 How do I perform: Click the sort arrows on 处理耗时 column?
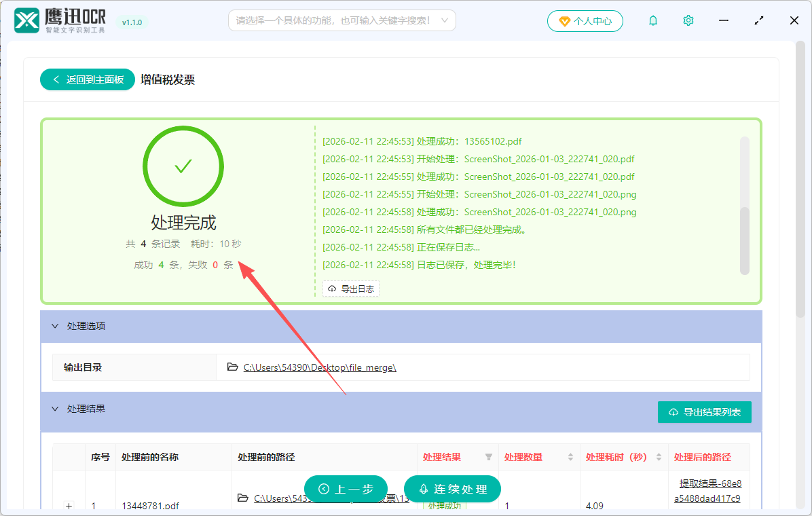click(x=657, y=457)
